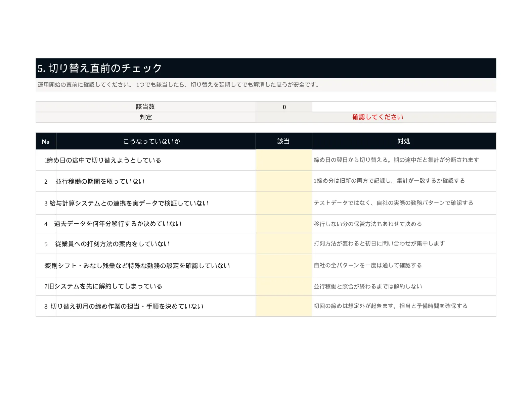Click the 該当 cell for the 過去データ row

pyautogui.click(x=284, y=224)
